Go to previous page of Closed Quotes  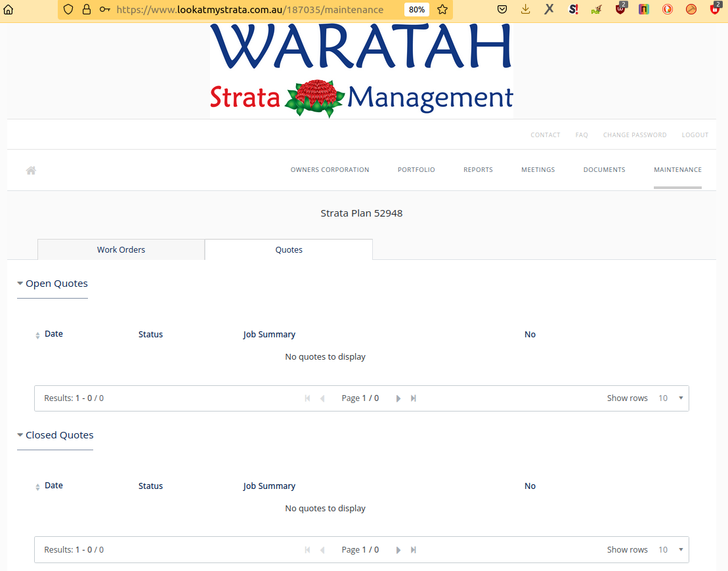[x=322, y=550]
